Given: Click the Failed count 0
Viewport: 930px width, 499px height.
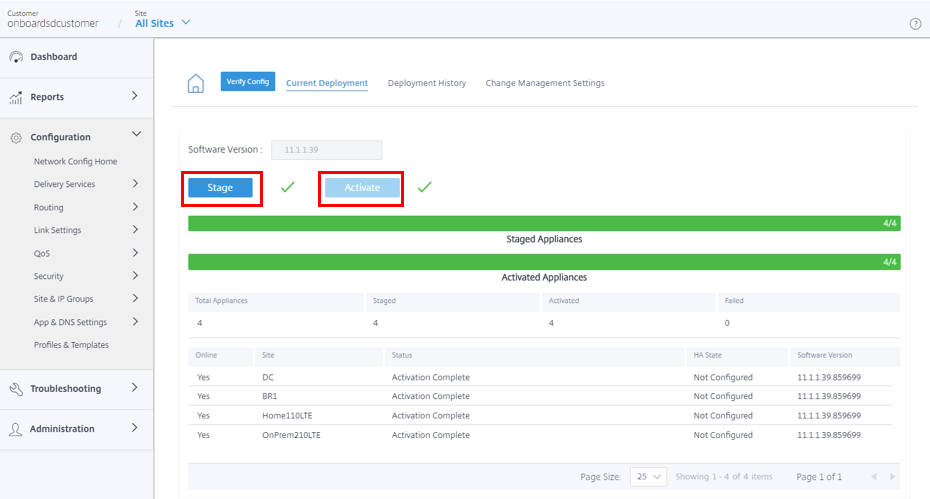Looking at the screenshot, I should tap(727, 323).
